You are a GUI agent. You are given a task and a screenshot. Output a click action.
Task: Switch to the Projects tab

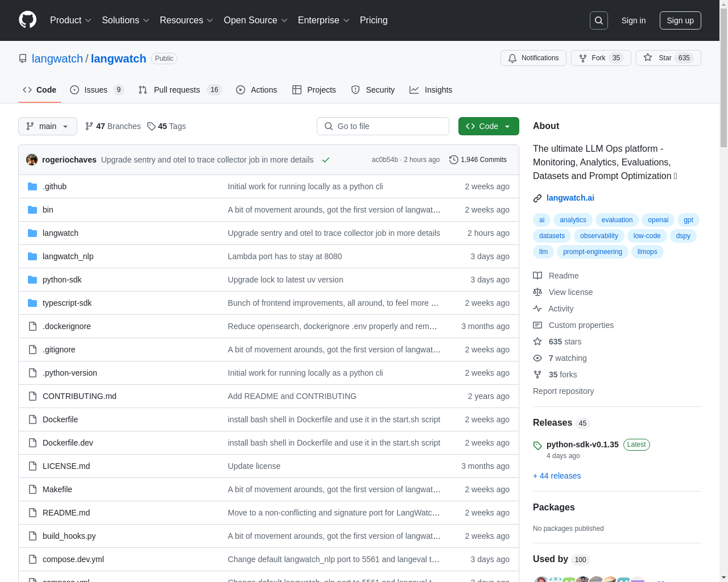pos(314,90)
